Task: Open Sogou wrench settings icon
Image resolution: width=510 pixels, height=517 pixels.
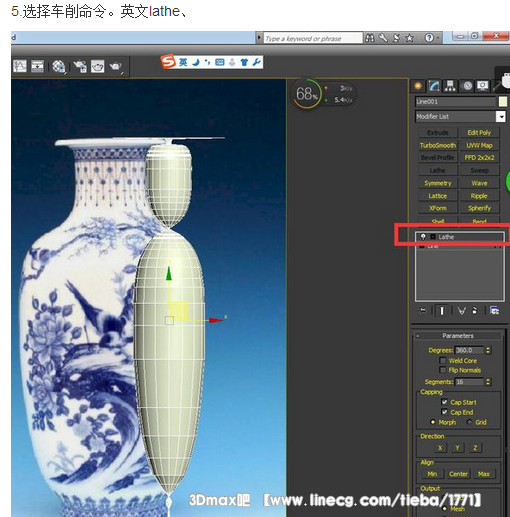Action: (256, 62)
